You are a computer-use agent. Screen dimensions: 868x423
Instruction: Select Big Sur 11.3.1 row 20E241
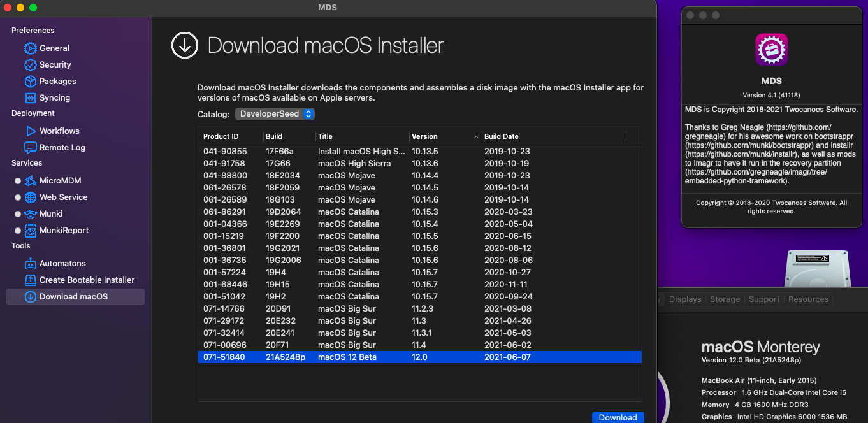[420, 333]
